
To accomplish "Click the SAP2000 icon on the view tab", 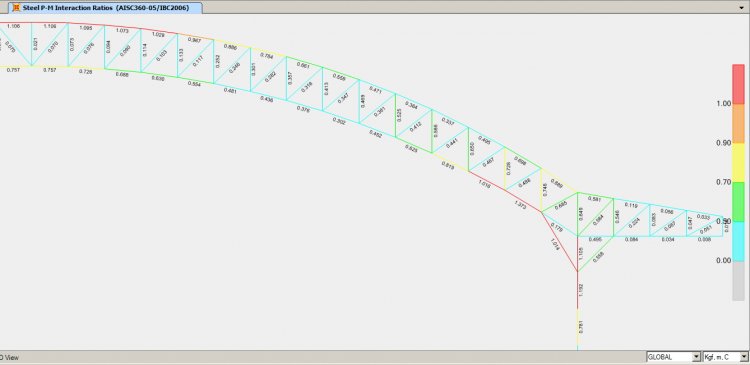I will pos(17,8).
